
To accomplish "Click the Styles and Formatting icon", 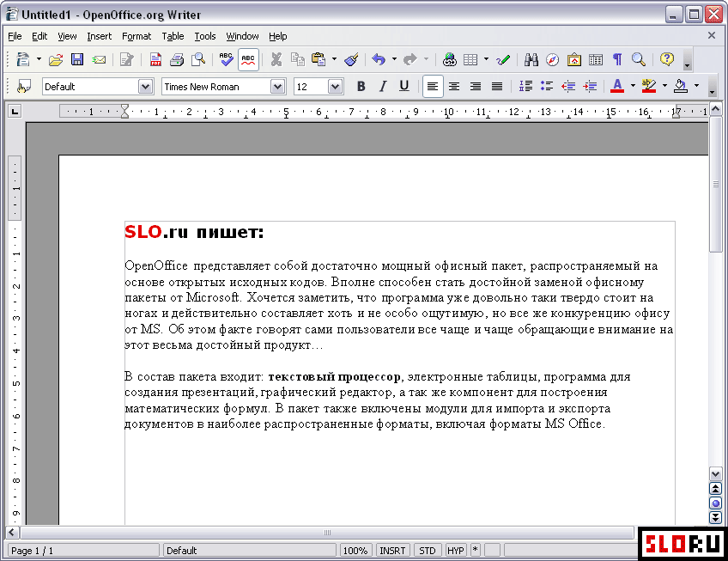I will [x=23, y=86].
